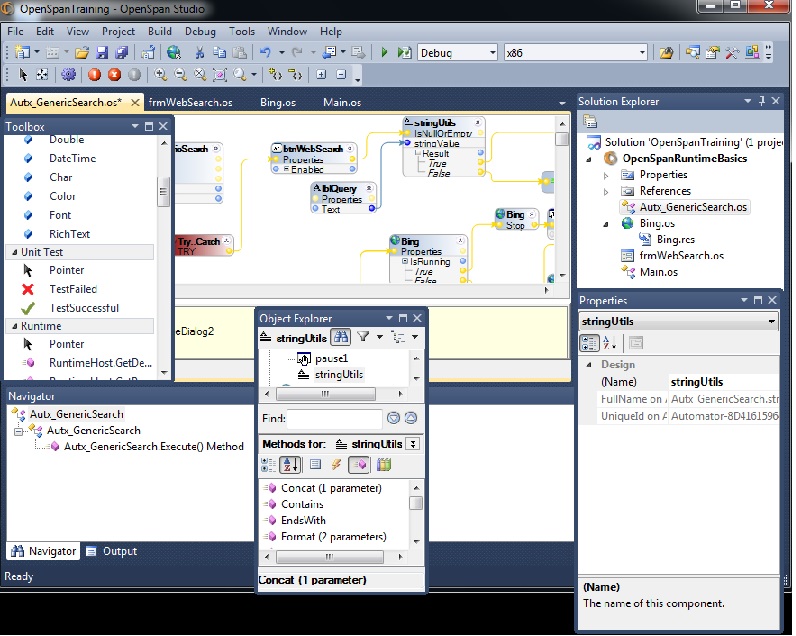Click the Property Pages icon in Properties panel
Viewport: 796px width, 636px height.
click(x=636, y=343)
